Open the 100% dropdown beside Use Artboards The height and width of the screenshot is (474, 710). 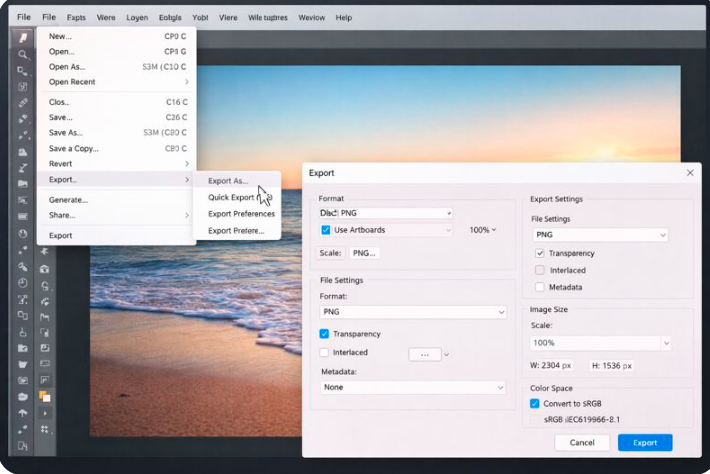click(x=483, y=230)
